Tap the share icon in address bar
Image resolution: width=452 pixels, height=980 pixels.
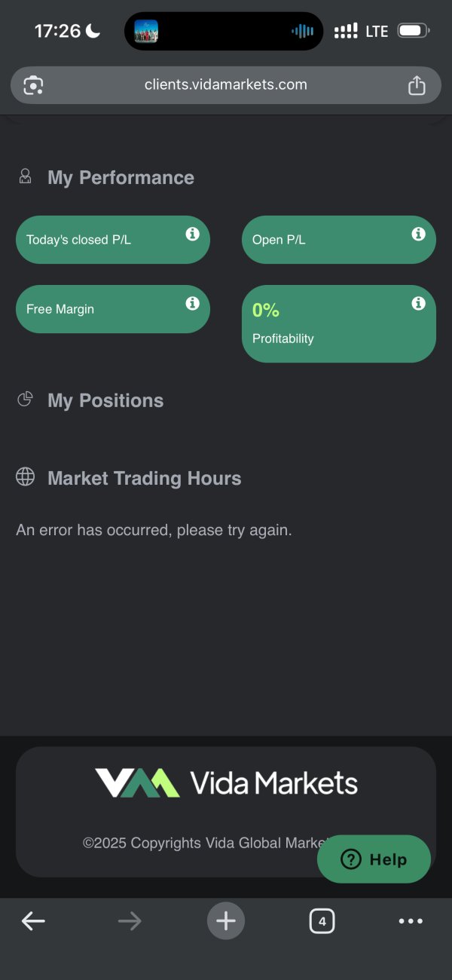[x=417, y=85]
